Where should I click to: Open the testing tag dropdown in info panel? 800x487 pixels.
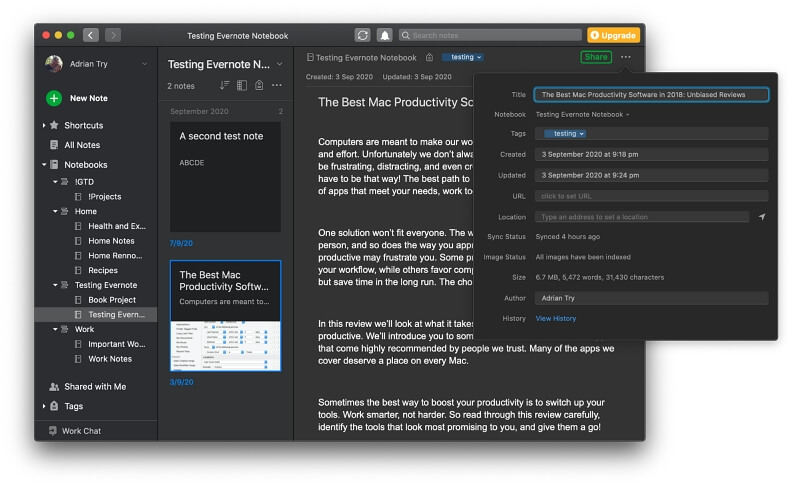[x=582, y=134]
